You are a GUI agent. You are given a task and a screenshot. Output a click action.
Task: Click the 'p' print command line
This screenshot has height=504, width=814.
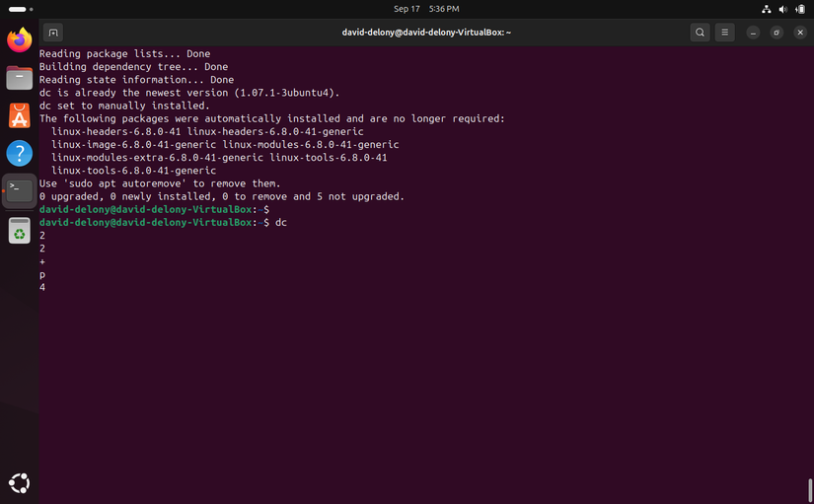(x=42, y=274)
